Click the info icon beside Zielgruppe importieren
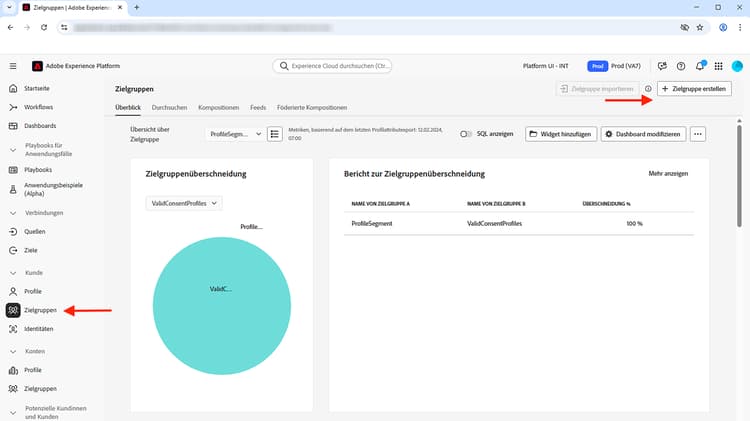750x421 pixels. tap(648, 89)
